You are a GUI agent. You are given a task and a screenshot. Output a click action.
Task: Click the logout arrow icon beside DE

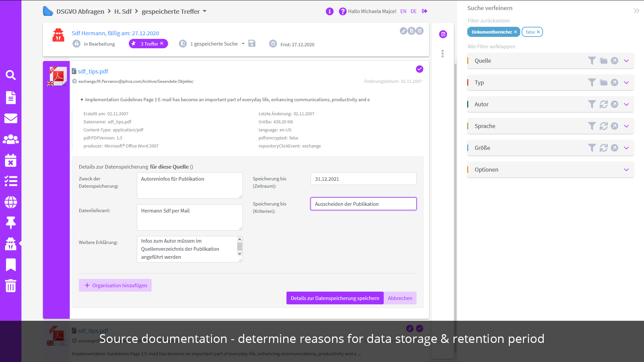[x=425, y=11]
